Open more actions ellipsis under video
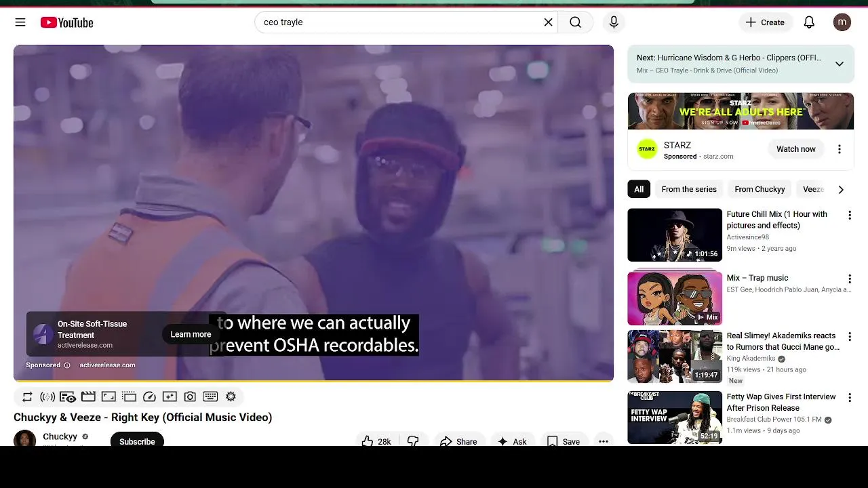 pos(603,441)
